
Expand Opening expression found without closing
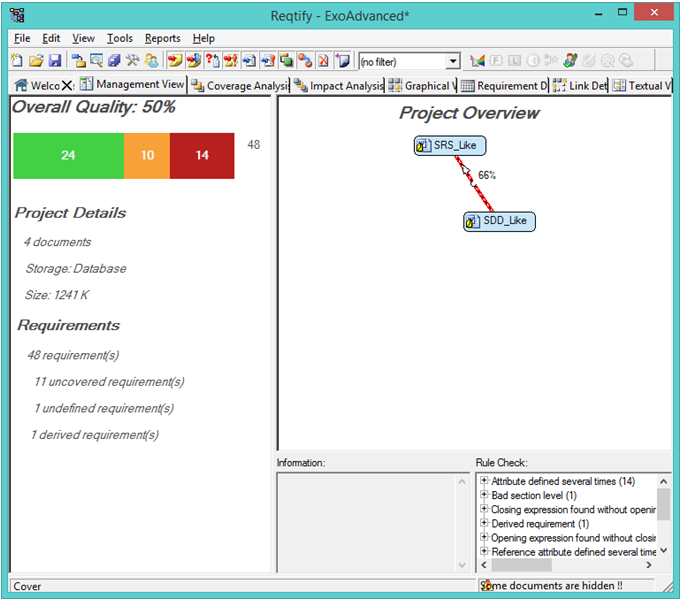tap(484, 537)
